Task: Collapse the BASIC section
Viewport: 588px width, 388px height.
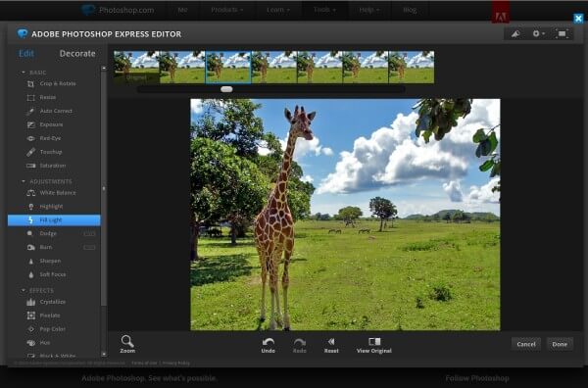Action: click(x=24, y=72)
